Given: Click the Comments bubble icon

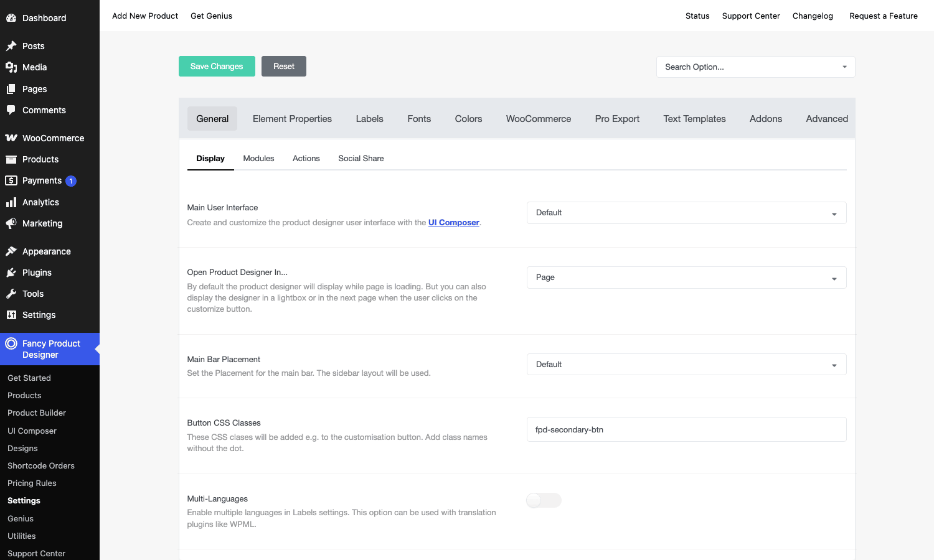Looking at the screenshot, I should tap(11, 110).
